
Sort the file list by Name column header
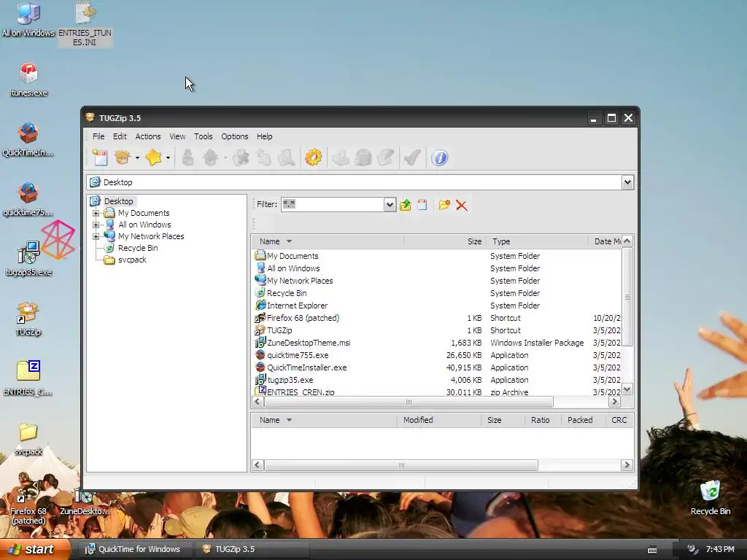coord(328,241)
